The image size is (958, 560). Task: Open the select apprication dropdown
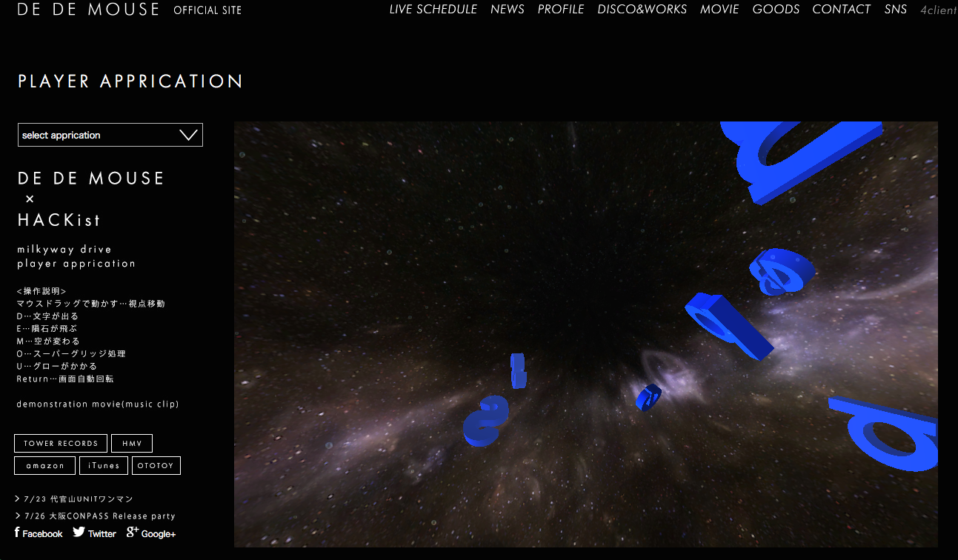110,135
